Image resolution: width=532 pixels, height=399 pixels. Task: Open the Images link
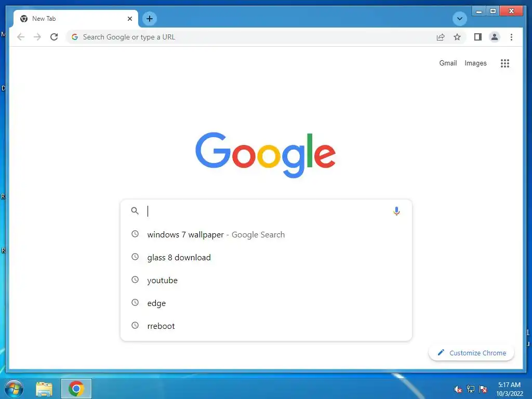[475, 63]
